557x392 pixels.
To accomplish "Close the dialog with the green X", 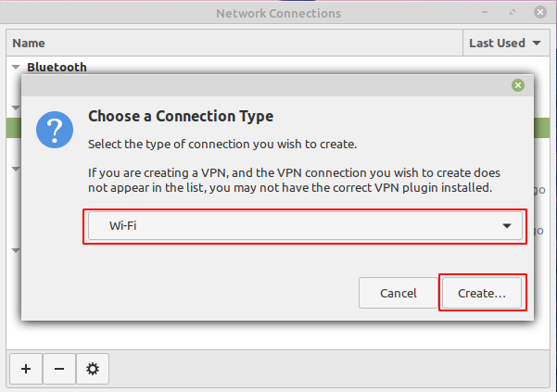I will [x=518, y=85].
